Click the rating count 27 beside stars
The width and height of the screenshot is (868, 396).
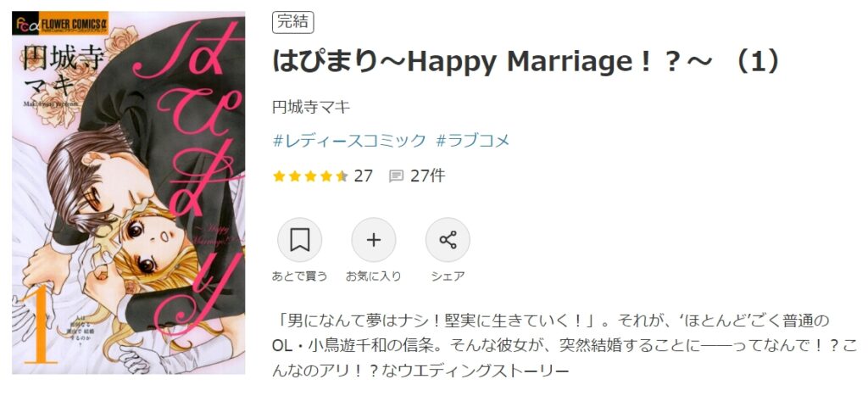click(x=363, y=176)
